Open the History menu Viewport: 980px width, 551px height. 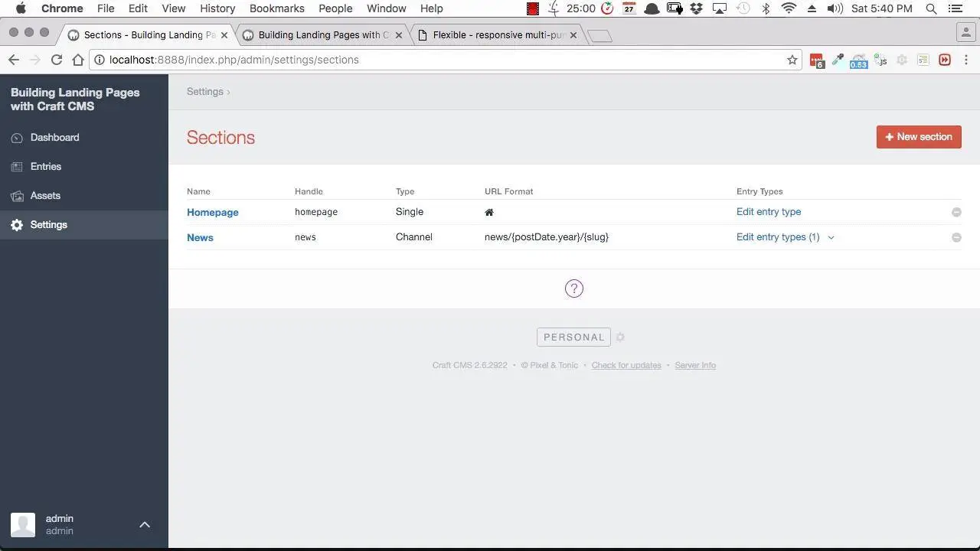coord(217,8)
